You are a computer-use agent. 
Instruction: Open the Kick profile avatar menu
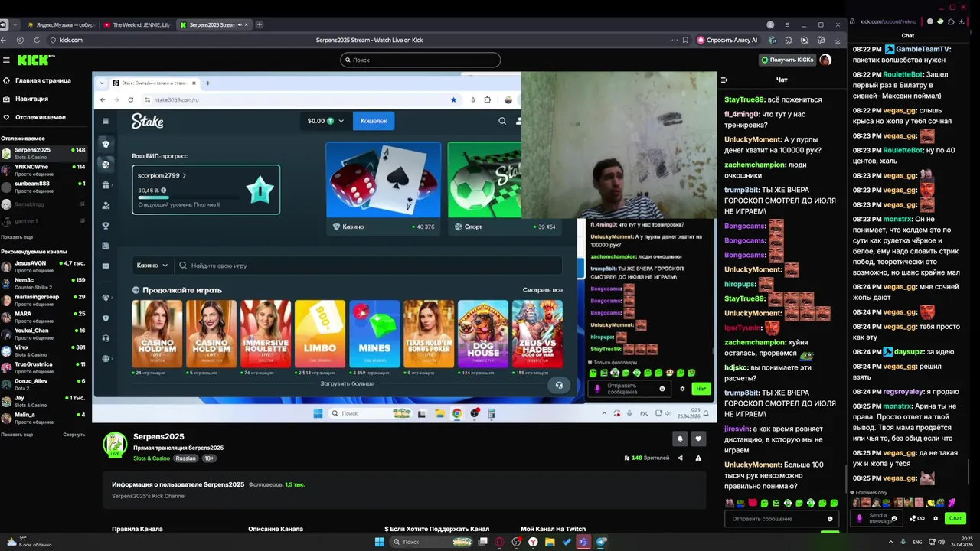825,60
